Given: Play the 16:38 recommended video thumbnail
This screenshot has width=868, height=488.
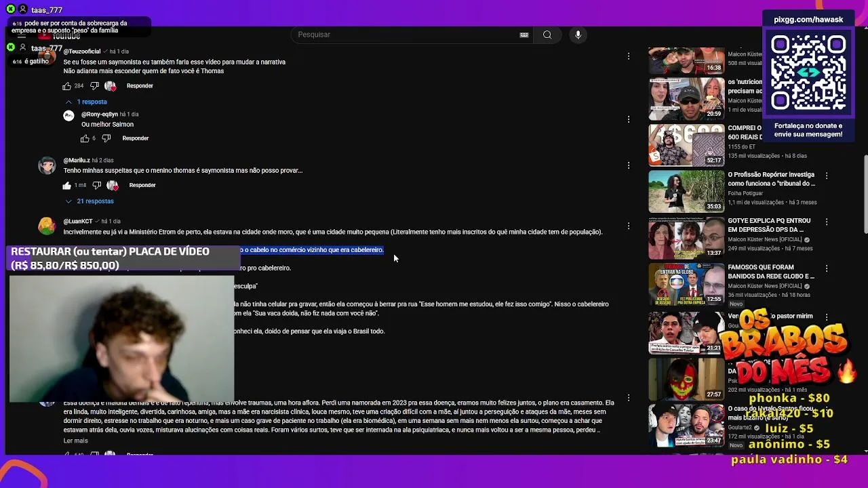Looking at the screenshot, I should pyautogui.click(x=686, y=60).
